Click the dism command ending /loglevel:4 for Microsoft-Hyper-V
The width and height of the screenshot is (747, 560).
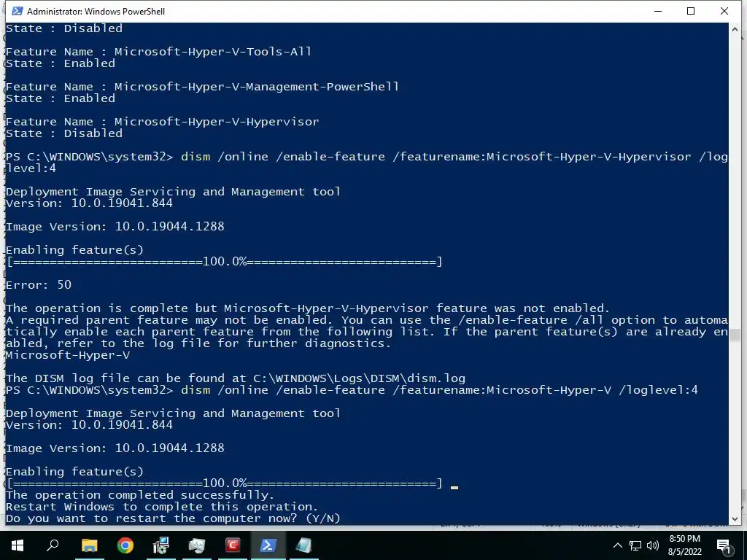pyautogui.click(x=439, y=390)
